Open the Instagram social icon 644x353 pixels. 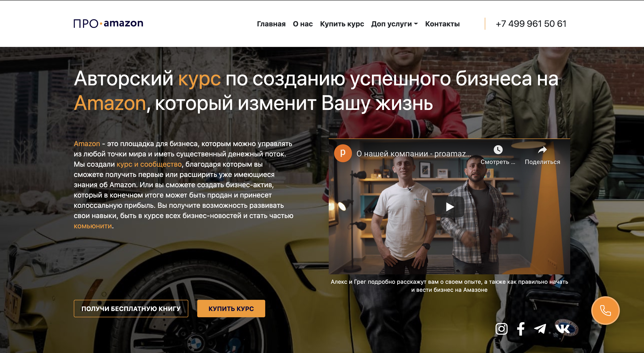click(x=501, y=328)
